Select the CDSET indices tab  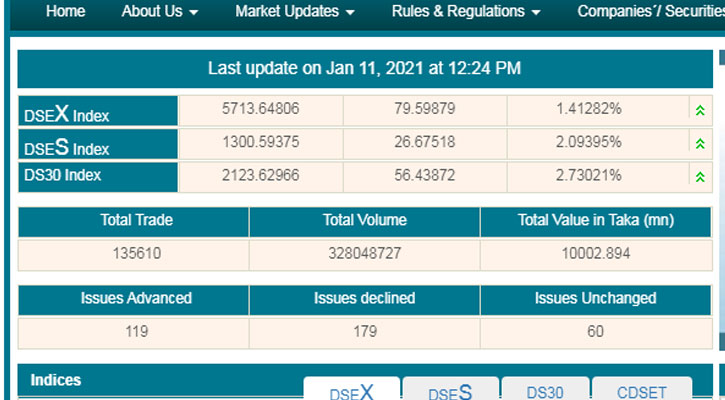click(x=641, y=391)
